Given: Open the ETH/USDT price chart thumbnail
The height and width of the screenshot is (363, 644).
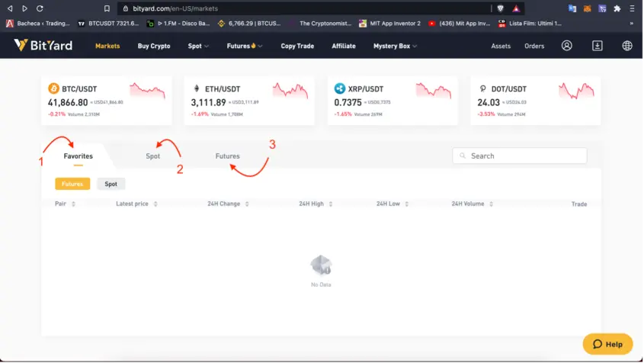Looking at the screenshot, I should (x=290, y=91).
